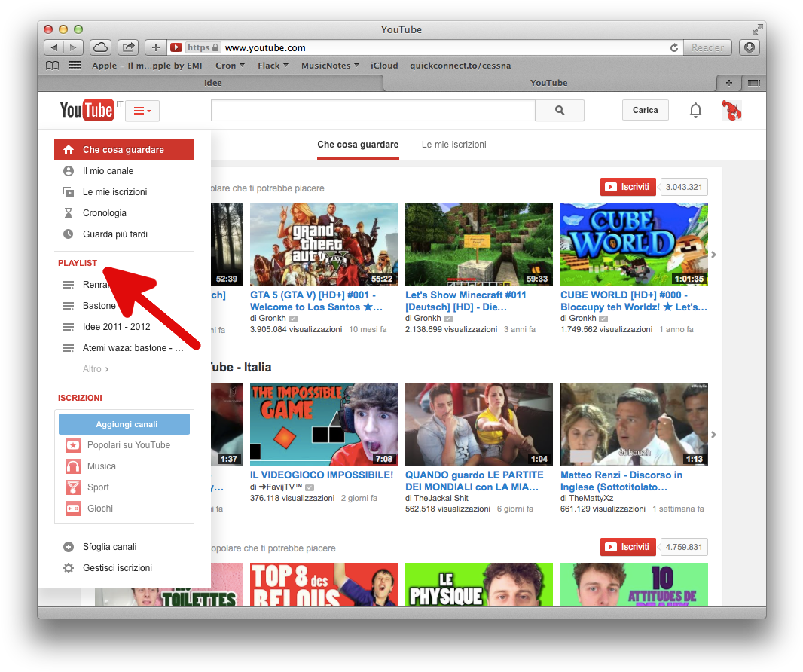Click the Aggiungi canali button
This screenshot has height=672, width=803.
(124, 424)
